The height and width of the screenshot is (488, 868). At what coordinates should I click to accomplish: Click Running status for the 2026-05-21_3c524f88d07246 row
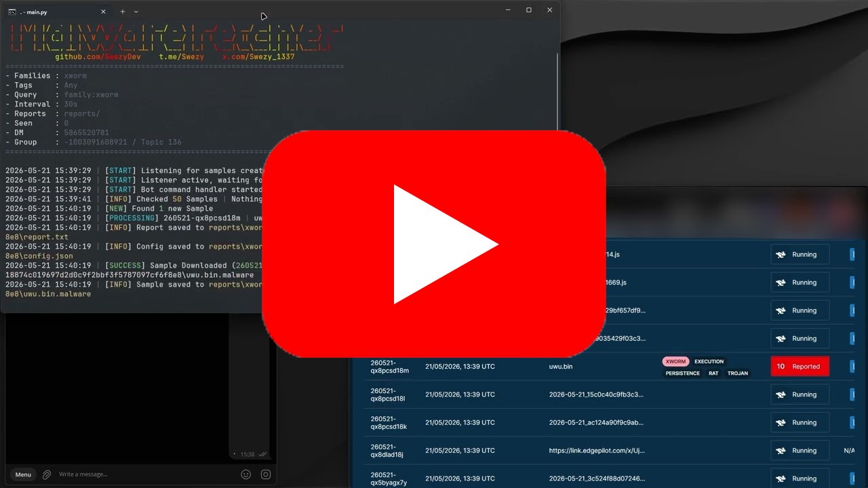pyautogui.click(x=800, y=478)
